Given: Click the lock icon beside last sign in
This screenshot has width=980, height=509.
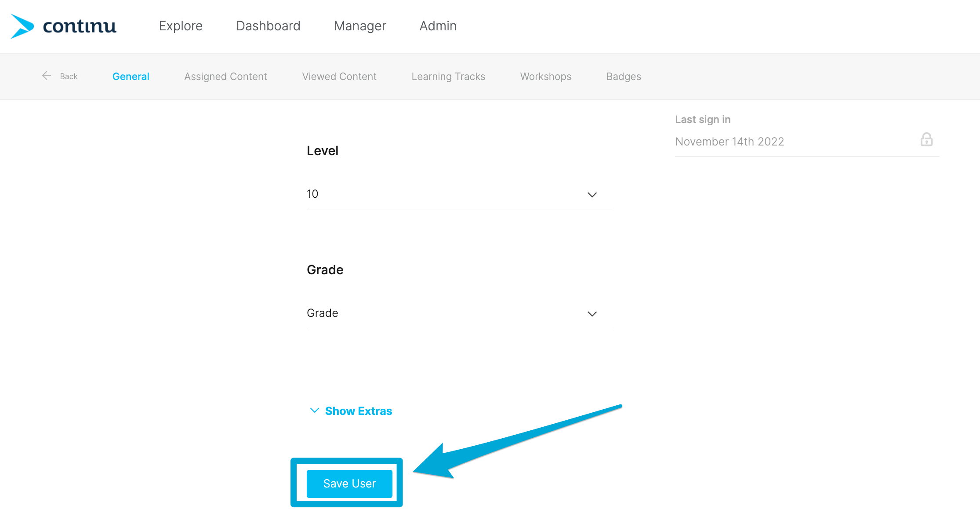Looking at the screenshot, I should [926, 140].
